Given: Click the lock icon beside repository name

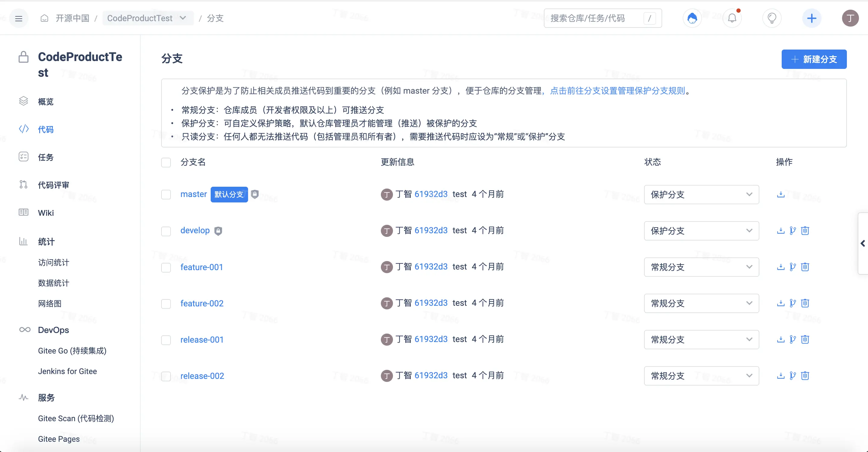Looking at the screenshot, I should click(x=23, y=57).
